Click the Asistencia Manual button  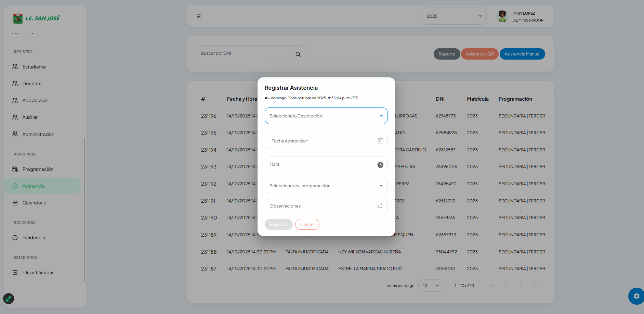coord(522,54)
